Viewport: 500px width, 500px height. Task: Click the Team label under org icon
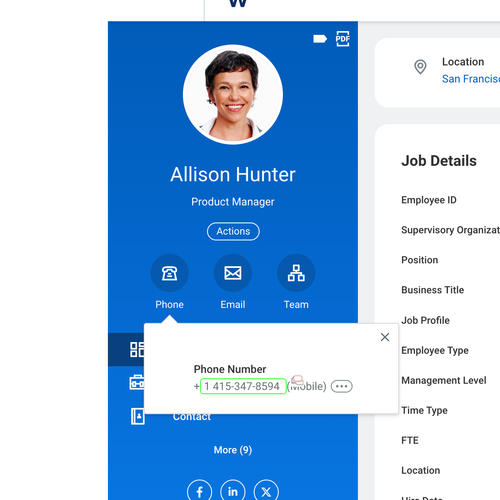296,304
